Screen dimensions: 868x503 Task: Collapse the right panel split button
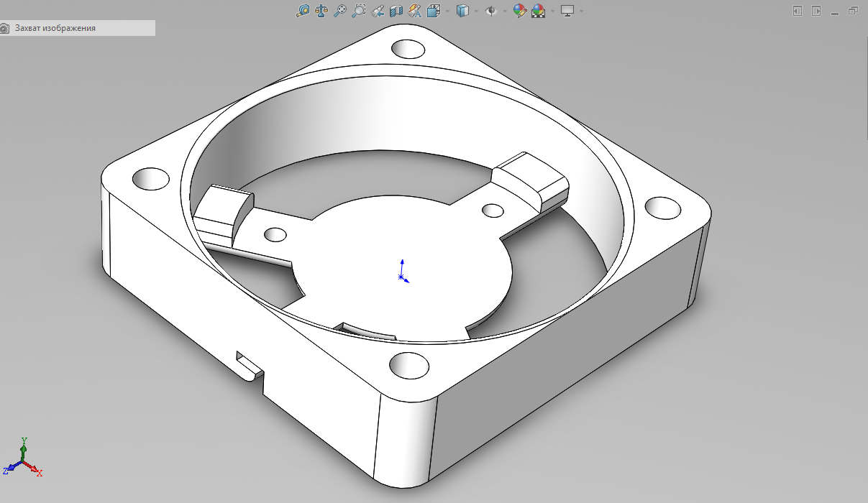click(816, 11)
